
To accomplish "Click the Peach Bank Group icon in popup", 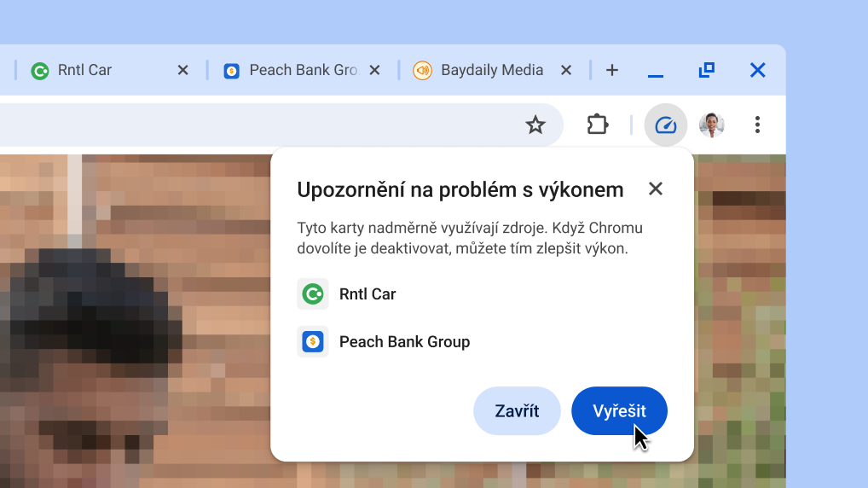I will point(313,342).
